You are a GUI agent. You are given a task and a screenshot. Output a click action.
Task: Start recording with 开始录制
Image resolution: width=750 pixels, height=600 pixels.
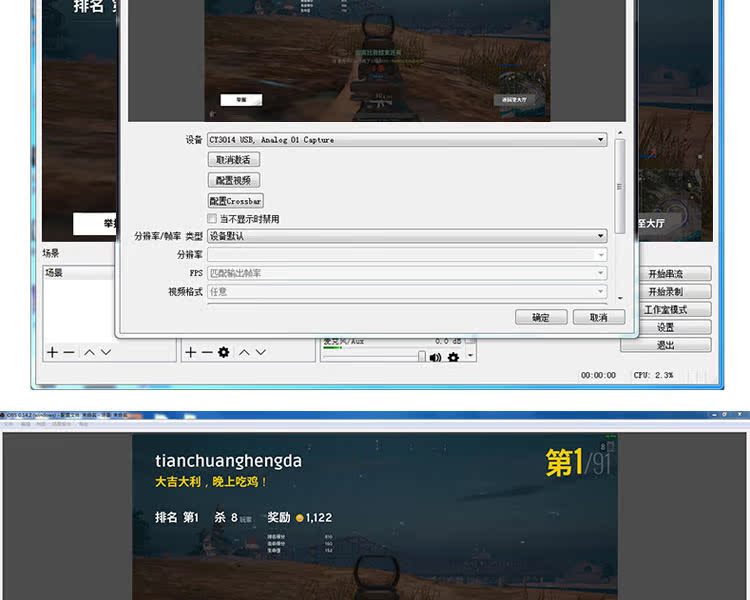pos(675,291)
